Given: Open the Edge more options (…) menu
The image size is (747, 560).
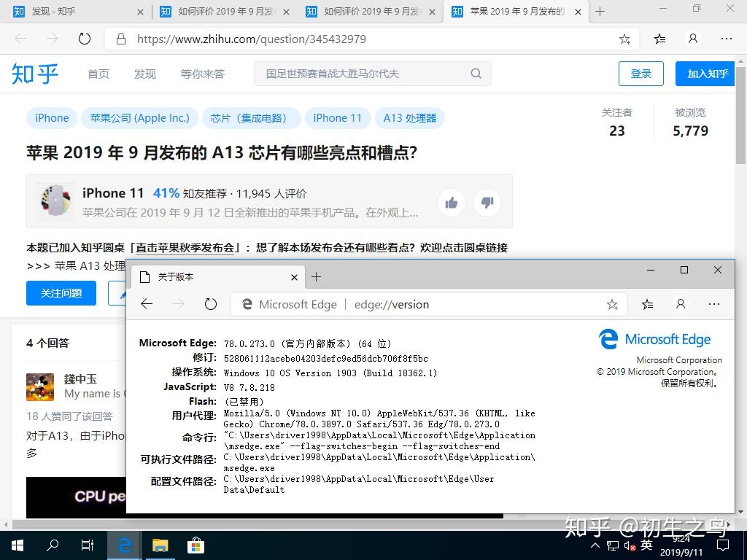Looking at the screenshot, I should [x=727, y=39].
